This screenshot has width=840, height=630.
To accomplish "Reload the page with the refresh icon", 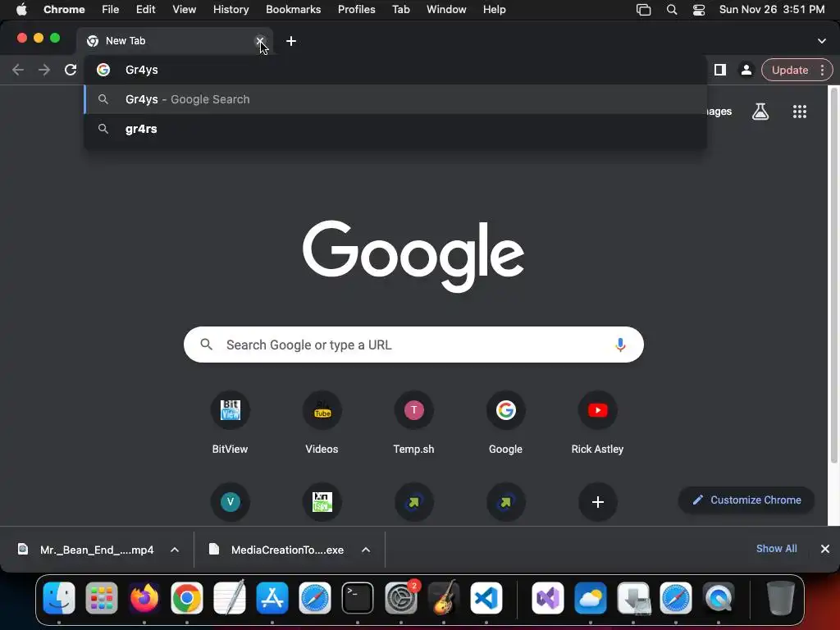I will (71, 70).
